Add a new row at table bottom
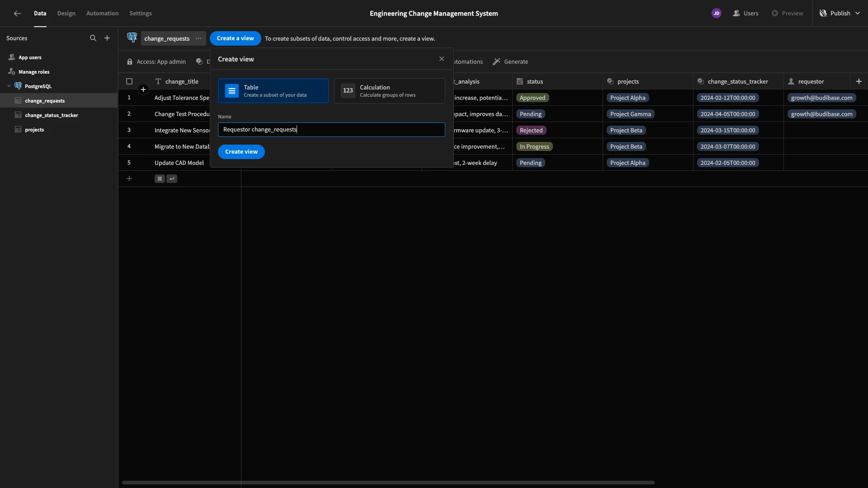Viewport: 868px width, 488px height. point(129,179)
